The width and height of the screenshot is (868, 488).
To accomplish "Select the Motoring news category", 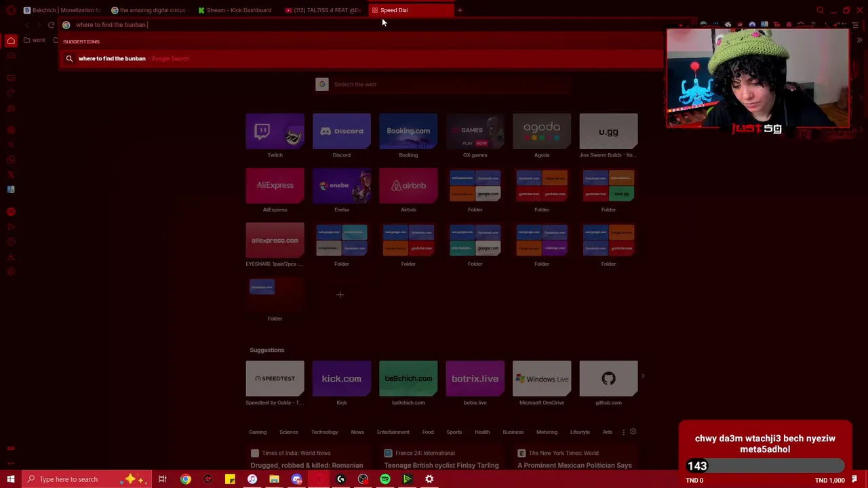I will [547, 432].
